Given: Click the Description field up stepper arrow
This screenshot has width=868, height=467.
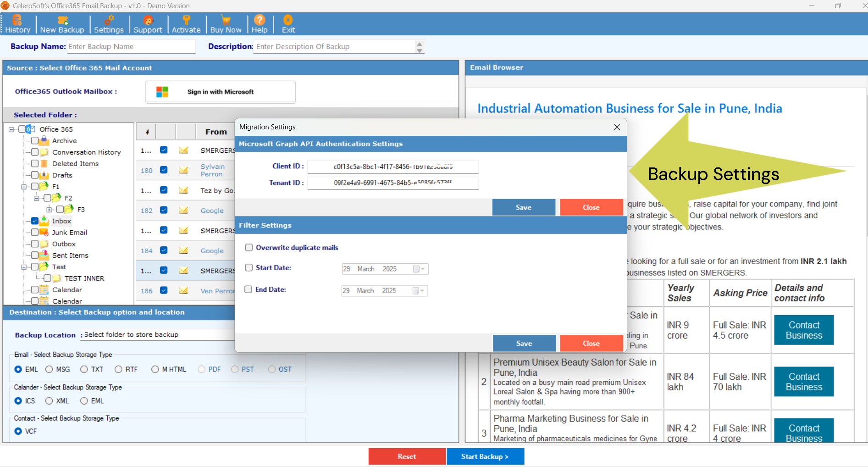Looking at the screenshot, I should [x=420, y=44].
